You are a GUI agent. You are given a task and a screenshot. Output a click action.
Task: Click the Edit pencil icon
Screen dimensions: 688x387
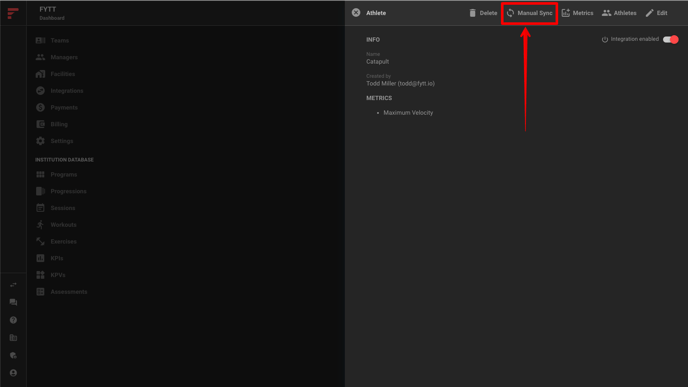(649, 13)
